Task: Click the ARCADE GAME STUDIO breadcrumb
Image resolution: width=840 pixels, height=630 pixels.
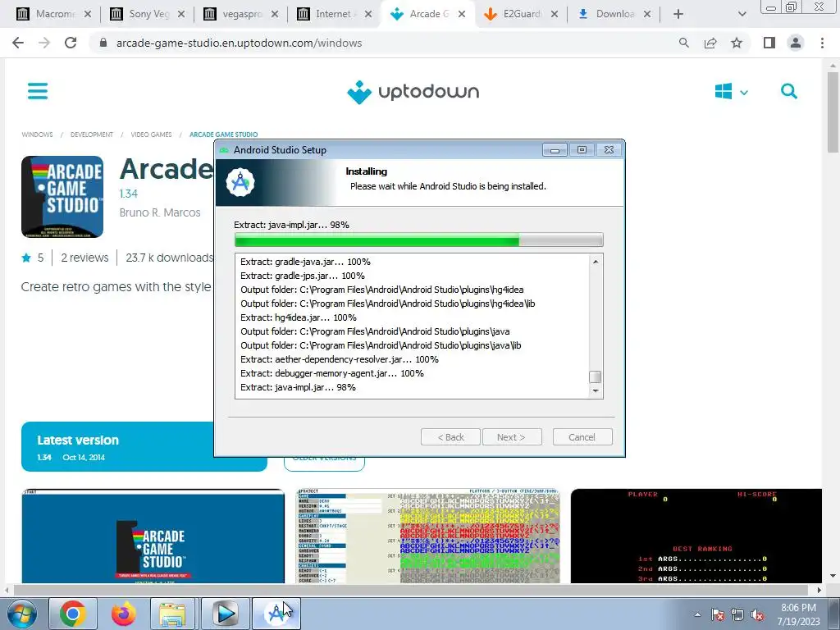Action: 223,135
